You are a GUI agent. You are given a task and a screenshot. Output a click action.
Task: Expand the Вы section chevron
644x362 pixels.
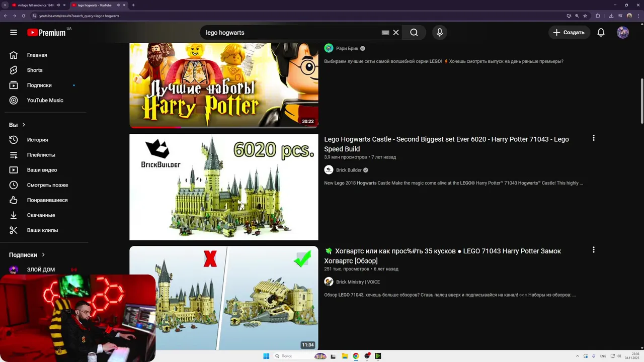(x=24, y=125)
